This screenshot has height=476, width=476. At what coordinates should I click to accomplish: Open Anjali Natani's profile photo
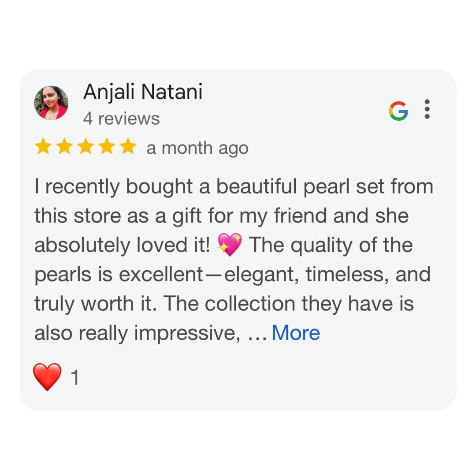51,103
